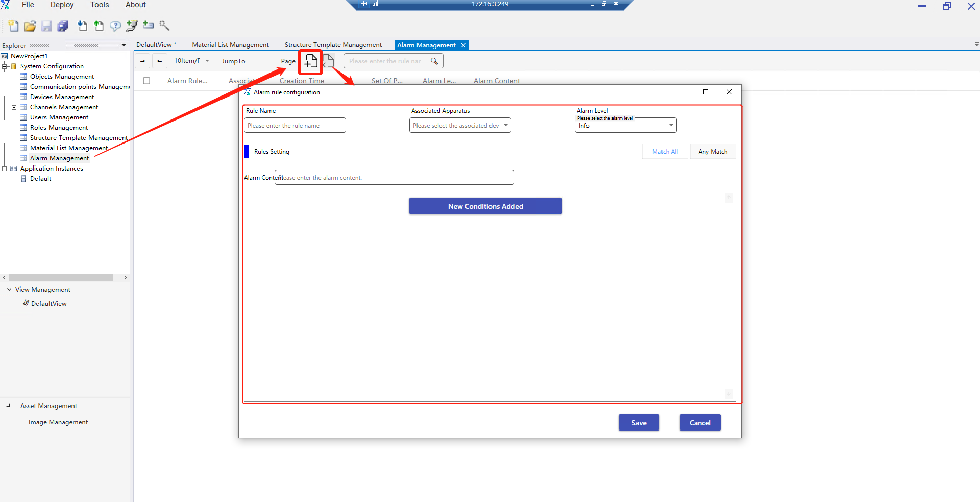Switch to Material List Management tab
Viewport: 980px width, 502px height.
tap(230, 45)
